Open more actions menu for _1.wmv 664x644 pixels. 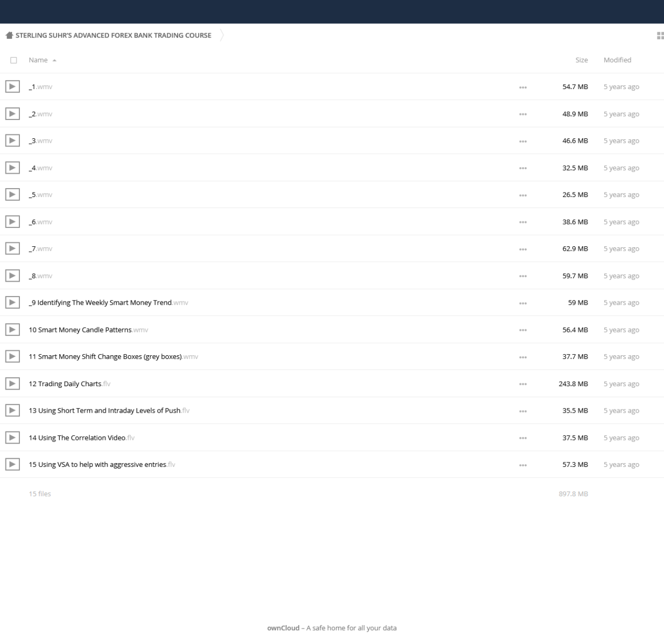[523, 87]
